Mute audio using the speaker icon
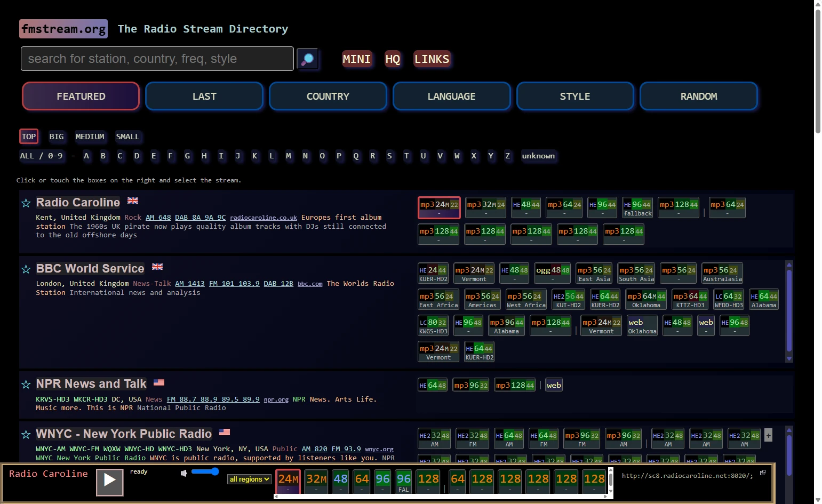 coord(183,473)
